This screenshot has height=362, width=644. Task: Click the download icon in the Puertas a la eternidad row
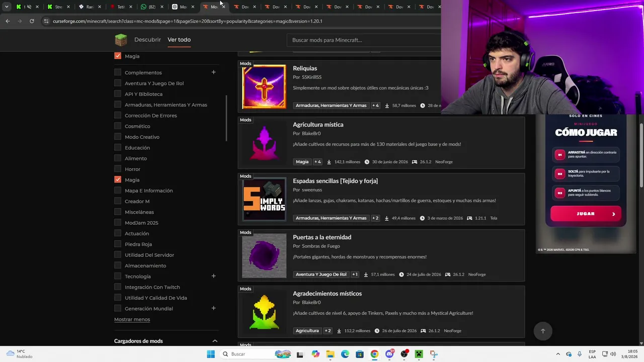point(366,275)
